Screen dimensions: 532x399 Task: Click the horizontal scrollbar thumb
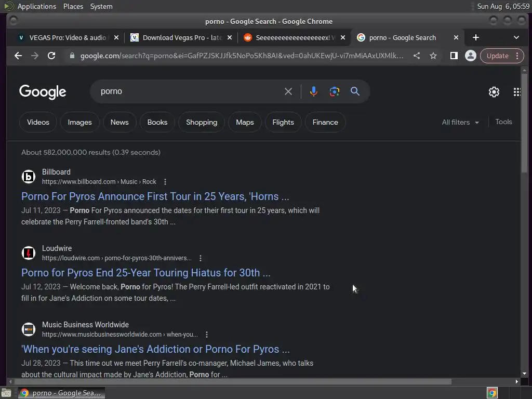pyautogui.click(x=232, y=382)
